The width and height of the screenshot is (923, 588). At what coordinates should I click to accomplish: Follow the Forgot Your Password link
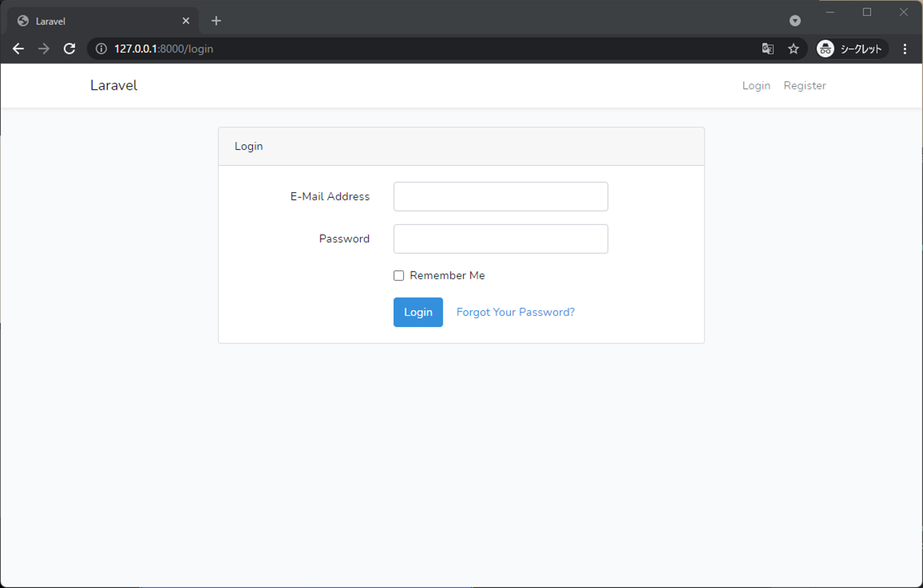(515, 312)
